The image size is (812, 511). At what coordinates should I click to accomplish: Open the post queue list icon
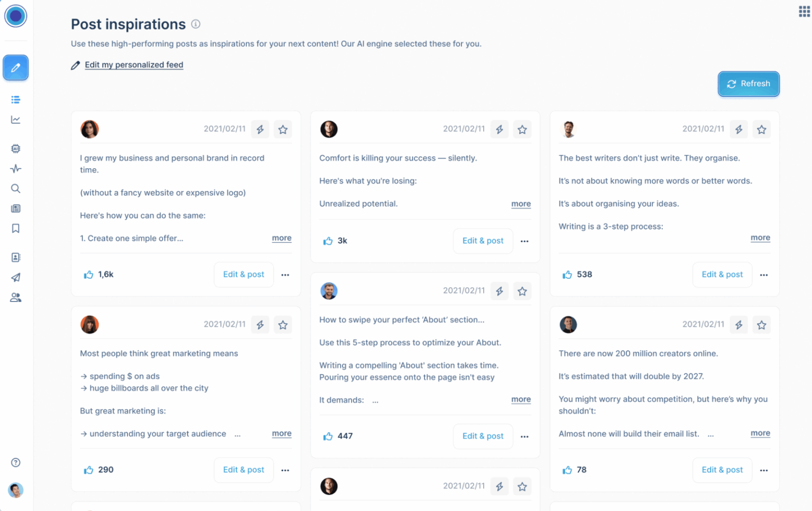[15, 99]
